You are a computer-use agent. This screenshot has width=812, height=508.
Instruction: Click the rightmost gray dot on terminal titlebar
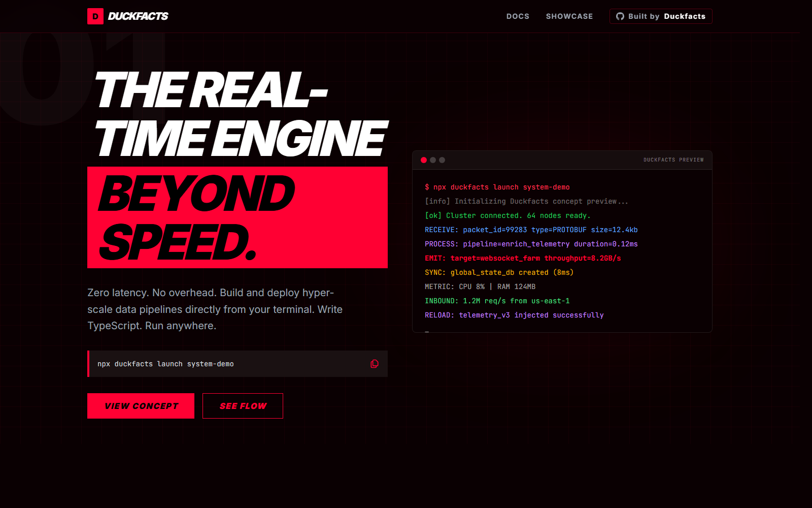click(x=442, y=160)
